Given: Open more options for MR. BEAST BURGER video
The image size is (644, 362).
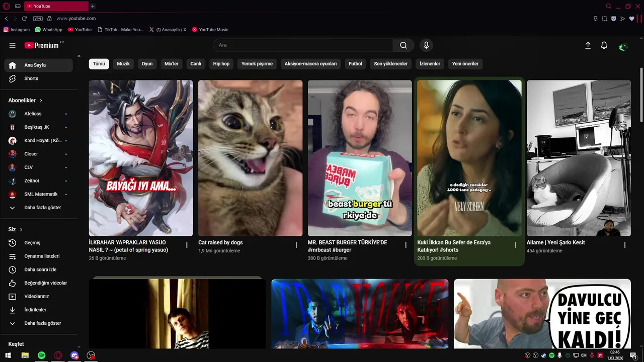Looking at the screenshot, I should click(x=406, y=245).
